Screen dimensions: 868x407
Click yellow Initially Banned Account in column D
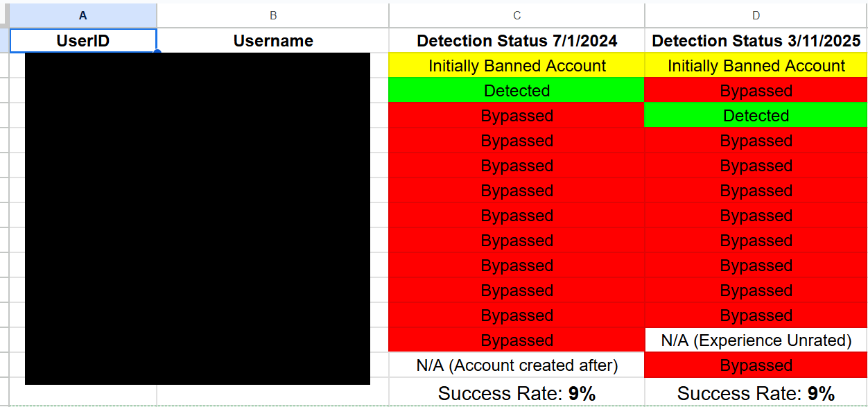756,66
